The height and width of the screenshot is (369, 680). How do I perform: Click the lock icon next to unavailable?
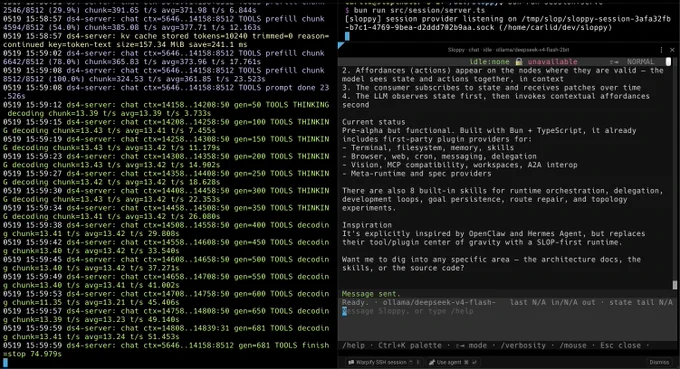519,62
